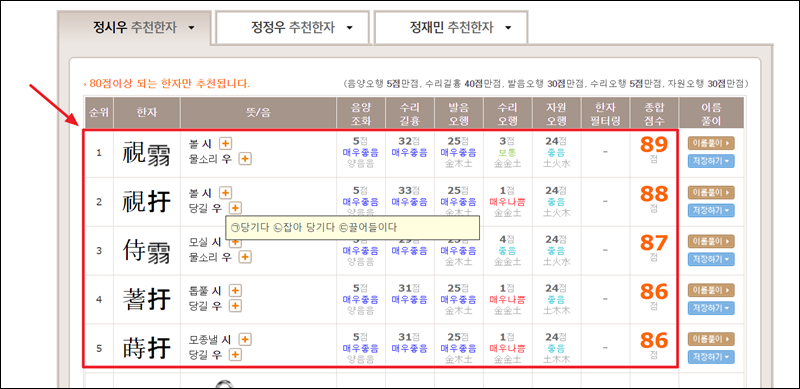
Task: Expand meaning of 물소리 우 in rank 3
Action: (245, 257)
